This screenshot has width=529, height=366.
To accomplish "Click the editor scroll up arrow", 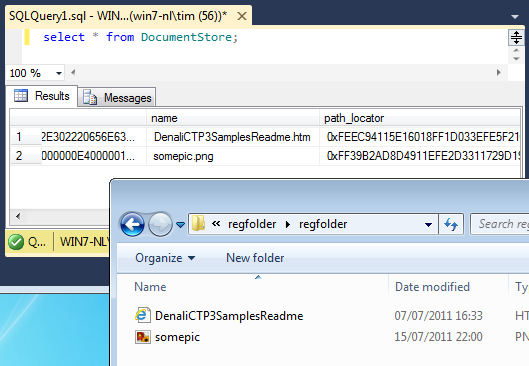I will (x=516, y=50).
